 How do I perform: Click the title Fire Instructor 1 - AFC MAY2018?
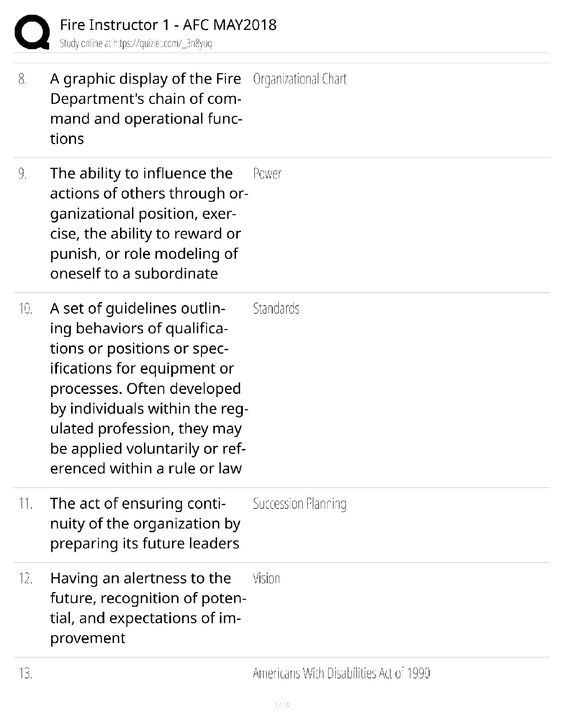click(168, 24)
